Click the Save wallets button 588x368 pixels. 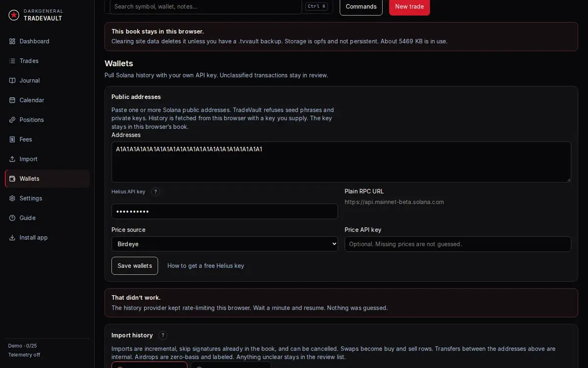tap(135, 265)
